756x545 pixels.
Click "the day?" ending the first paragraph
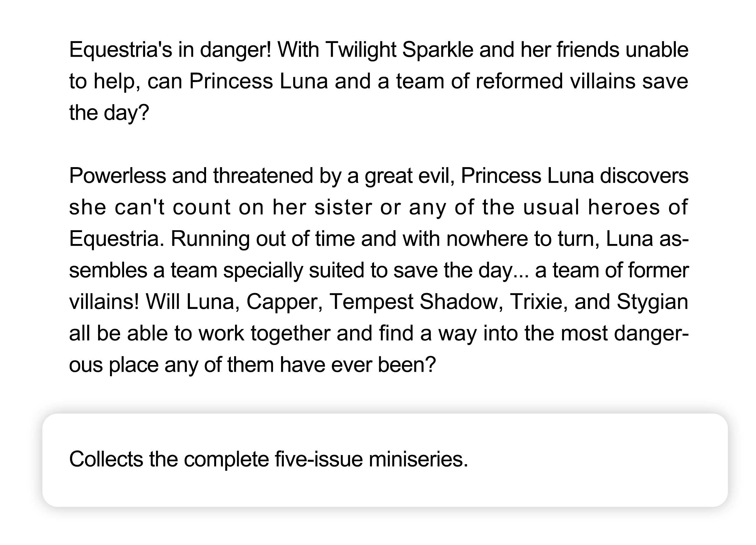pos(109,113)
